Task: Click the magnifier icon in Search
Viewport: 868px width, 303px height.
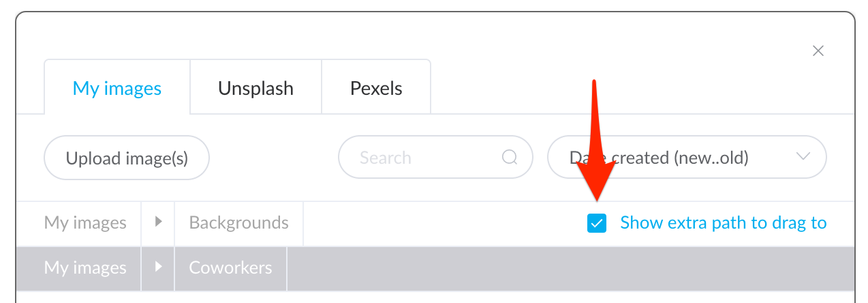Action: coord(510,158)
